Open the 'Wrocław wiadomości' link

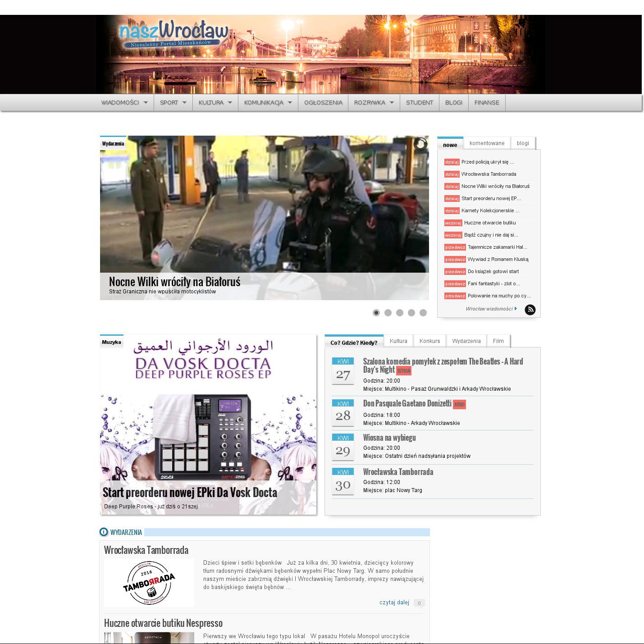[489, 309]
